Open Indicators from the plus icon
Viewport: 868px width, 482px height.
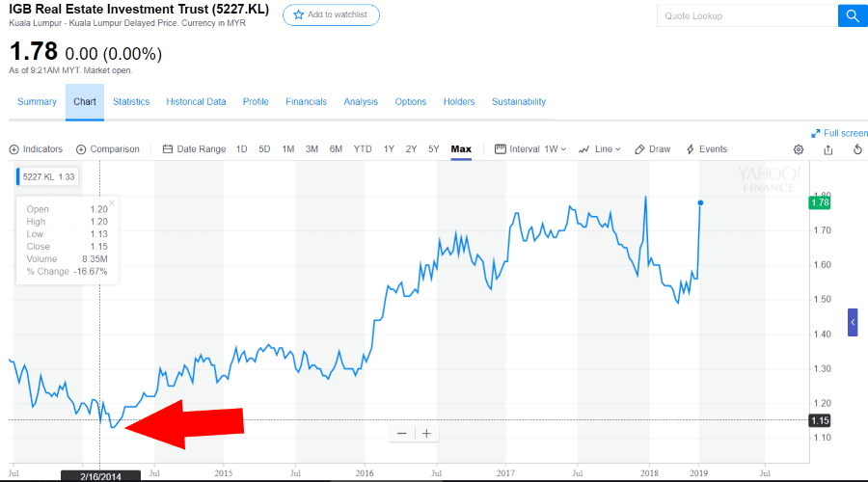[36, 149]
